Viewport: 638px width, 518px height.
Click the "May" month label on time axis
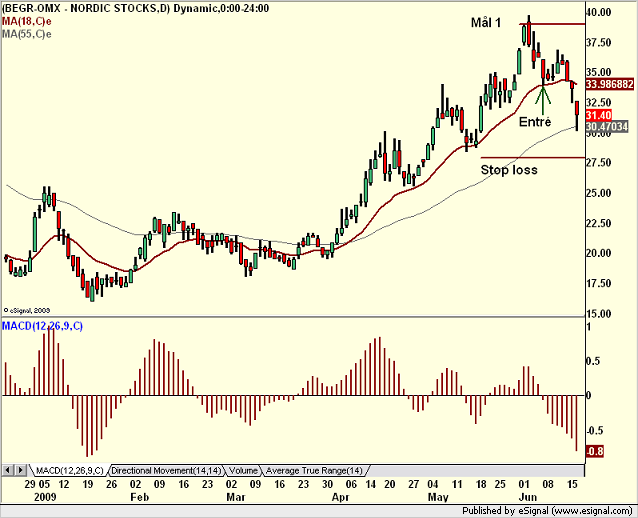438,497
